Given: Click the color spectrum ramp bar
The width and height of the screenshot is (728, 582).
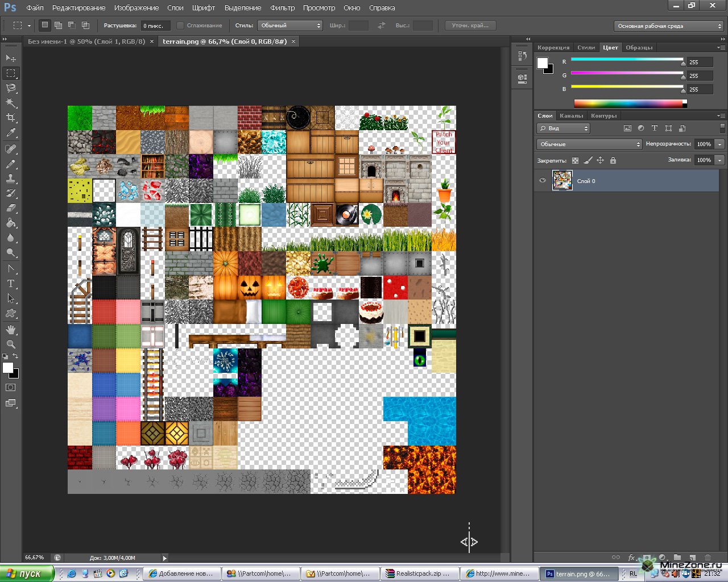Looking at the screenshot, I should click(628, 103).
